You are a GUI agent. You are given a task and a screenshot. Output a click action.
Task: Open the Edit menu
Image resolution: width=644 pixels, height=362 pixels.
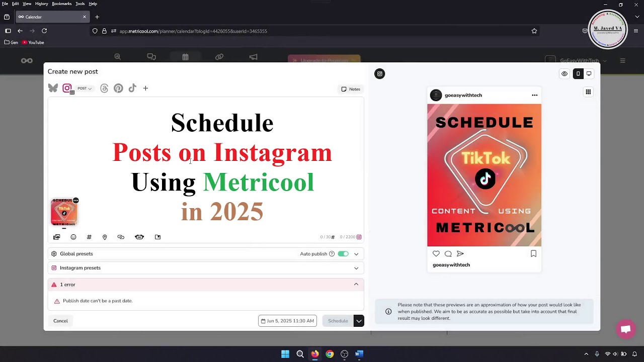tap(16, 4)
